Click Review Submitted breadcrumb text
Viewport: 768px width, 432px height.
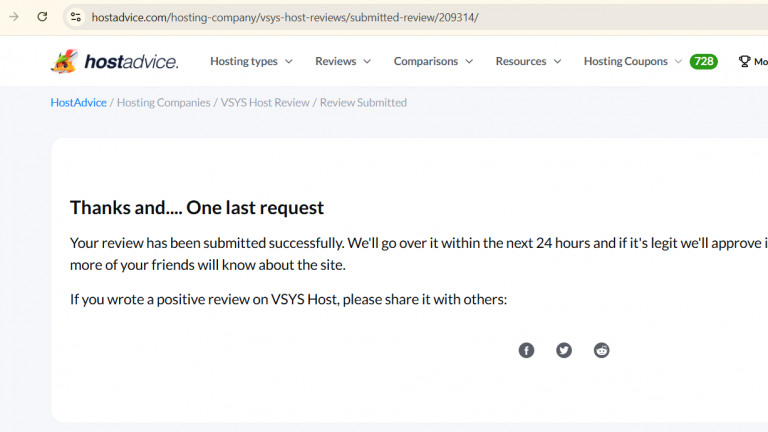(363, 102)
